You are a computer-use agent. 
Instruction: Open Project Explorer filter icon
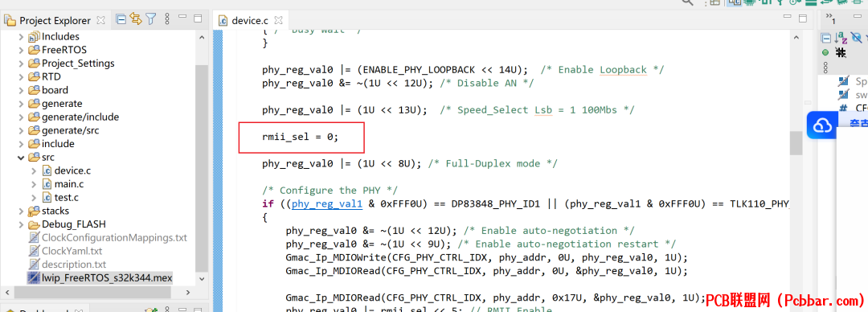point(151,20)
